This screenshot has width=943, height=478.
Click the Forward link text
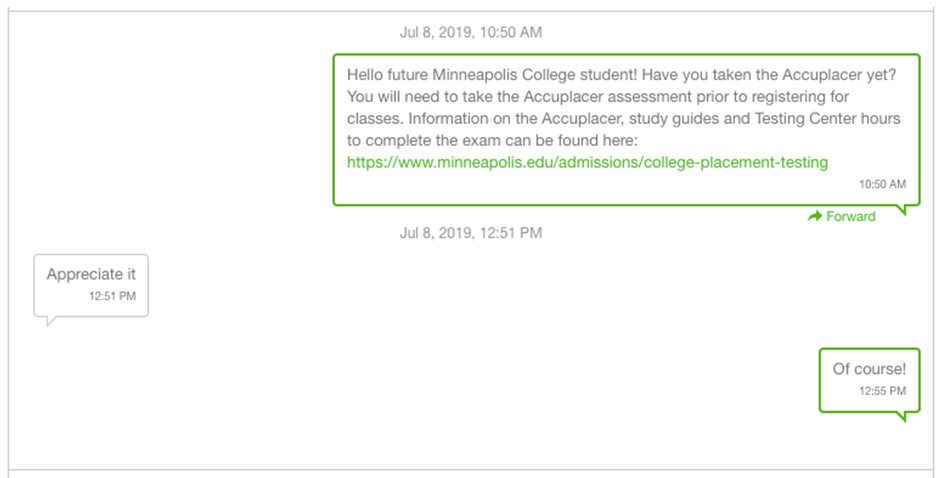pos(851,216)
